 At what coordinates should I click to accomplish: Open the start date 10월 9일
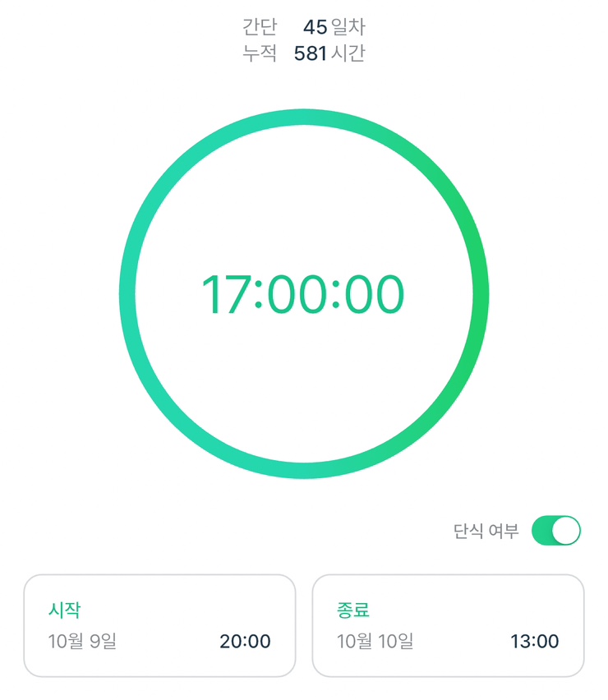82,642
